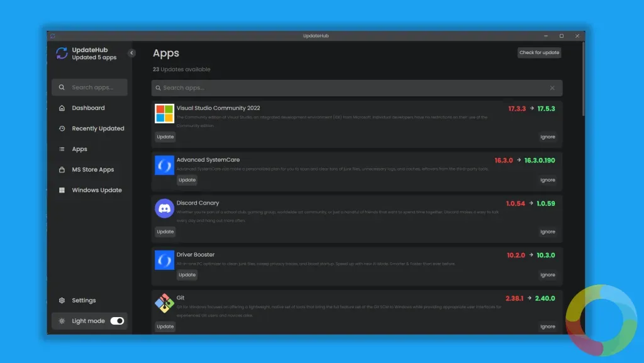Collapse the sidebar with chevron button

131,53
